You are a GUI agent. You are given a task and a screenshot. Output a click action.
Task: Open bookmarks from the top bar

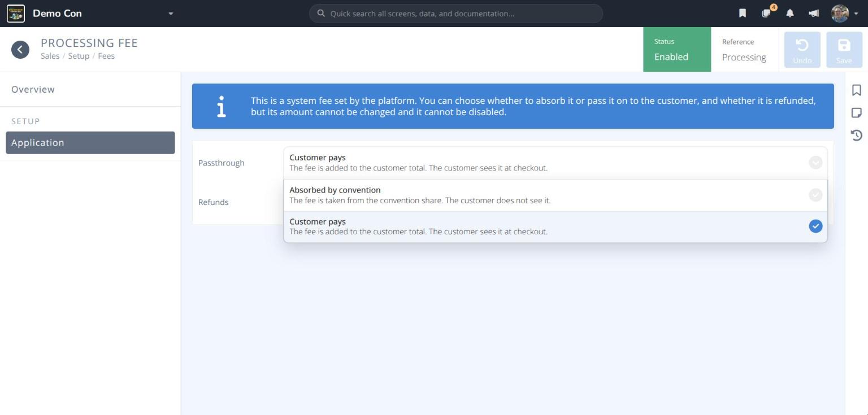(x=743, y=14)
